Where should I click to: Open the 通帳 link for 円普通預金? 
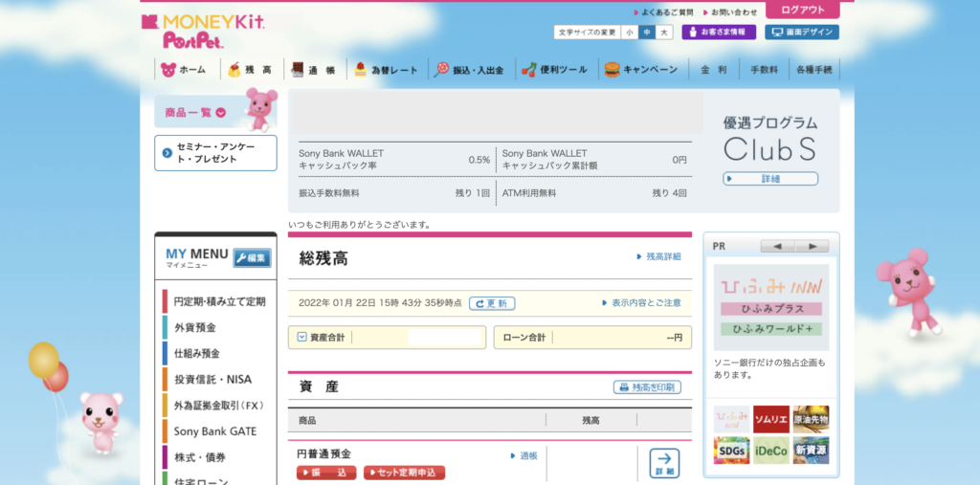[523, 455]
